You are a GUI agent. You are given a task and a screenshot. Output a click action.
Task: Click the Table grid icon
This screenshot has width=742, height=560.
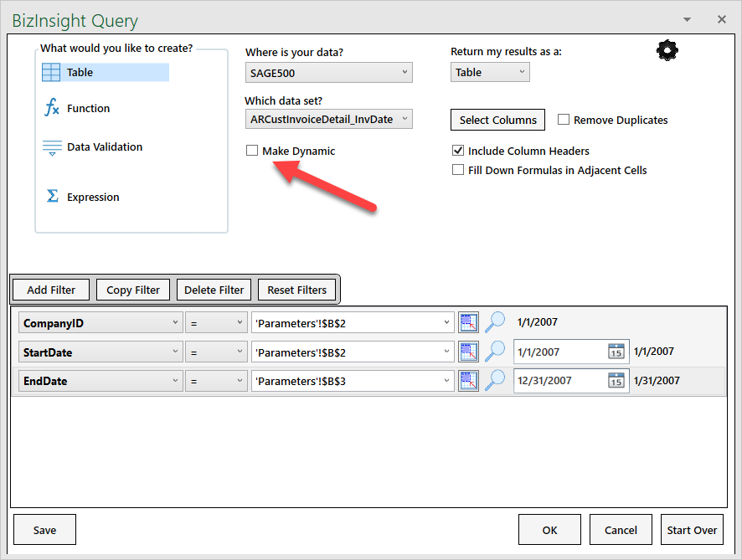[x=51, y=72]
